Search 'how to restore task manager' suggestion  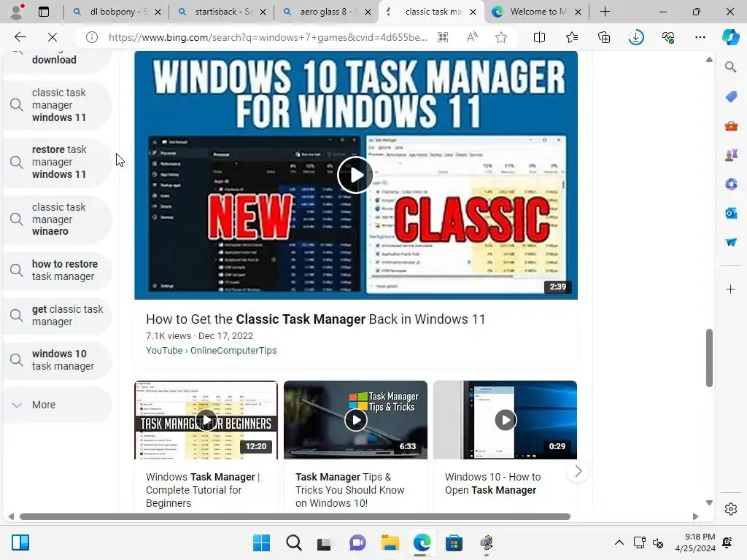pos(57,270)
